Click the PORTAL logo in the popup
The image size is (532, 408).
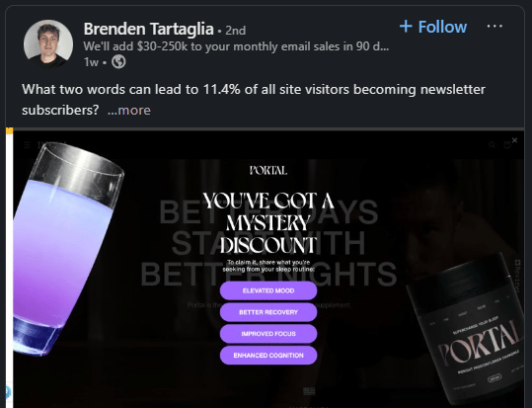point(268,170)
